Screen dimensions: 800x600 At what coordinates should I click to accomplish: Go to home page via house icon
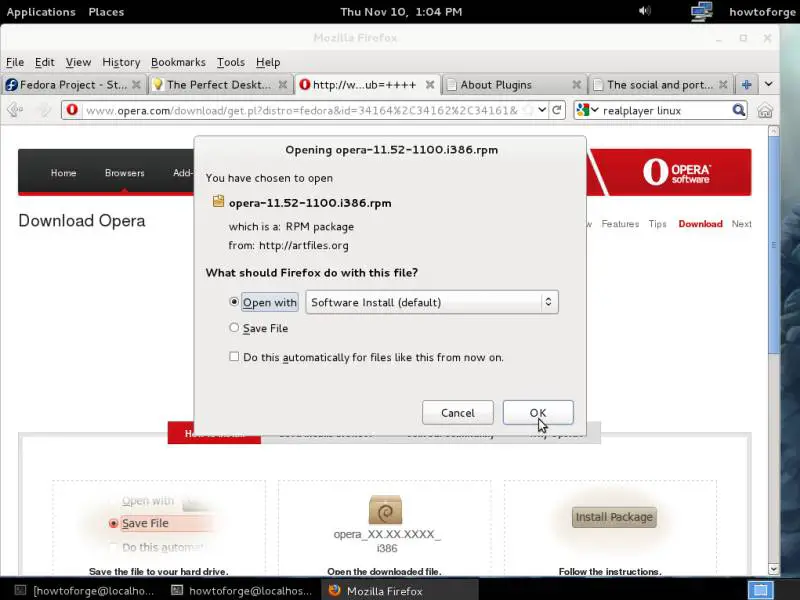point(764,110)
